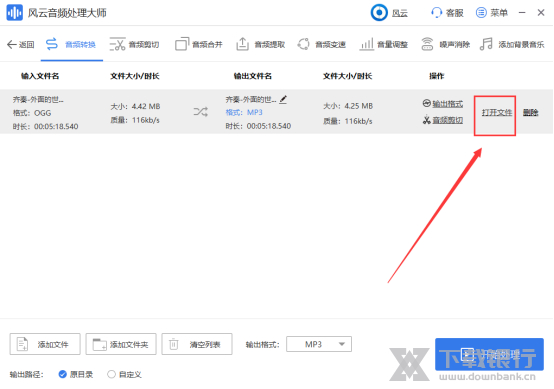Image resolution: width=554 pixels, height=389 pixels.
Task: Go to the 音量调整 tab
Action: point(384,45)
